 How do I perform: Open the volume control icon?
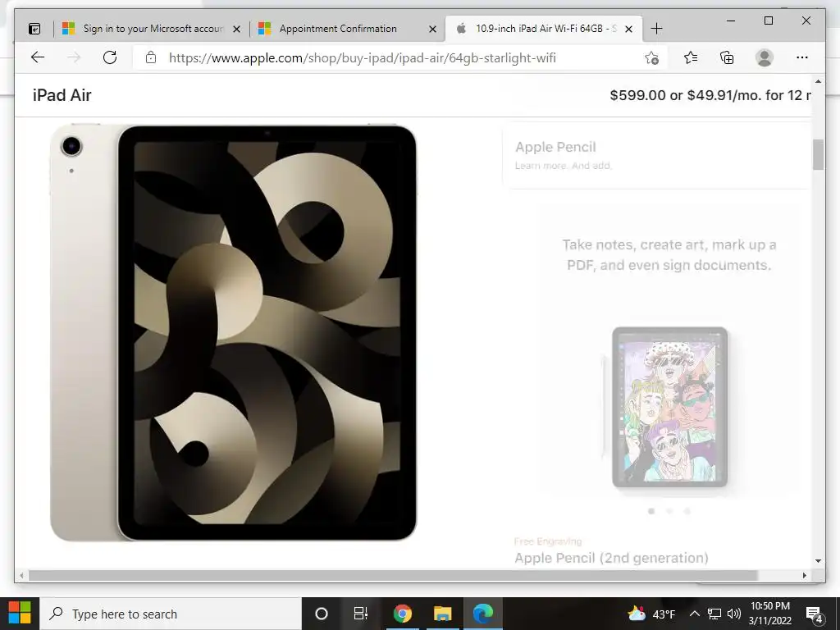tap(734, 614)
